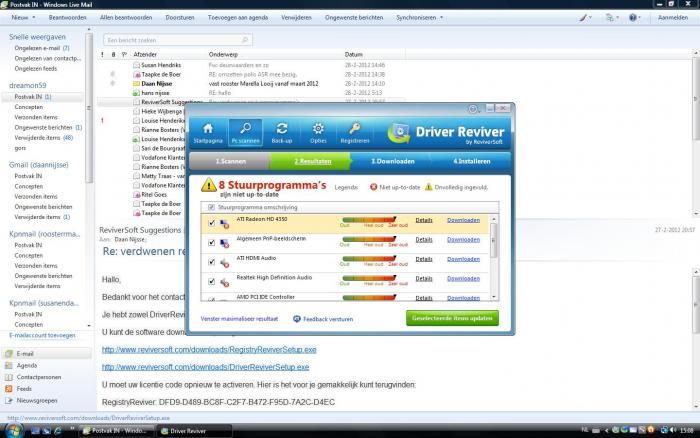Open the help icon in Live Mail toolbar
Screen dimensions: 700x438
pyautogui.click(x=633, y=17)
